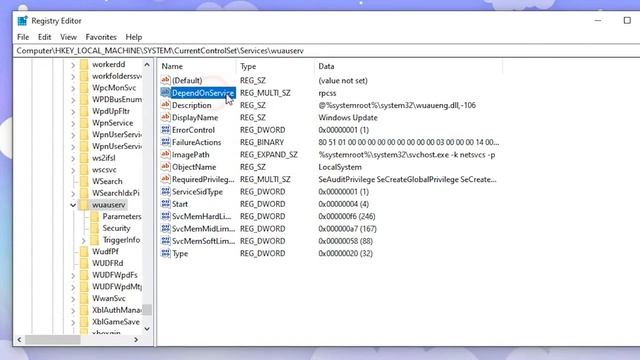Screen dimensions: 640x360
Task: Click the 'Windows Update' data cell
Action: [x=348, y=118]
